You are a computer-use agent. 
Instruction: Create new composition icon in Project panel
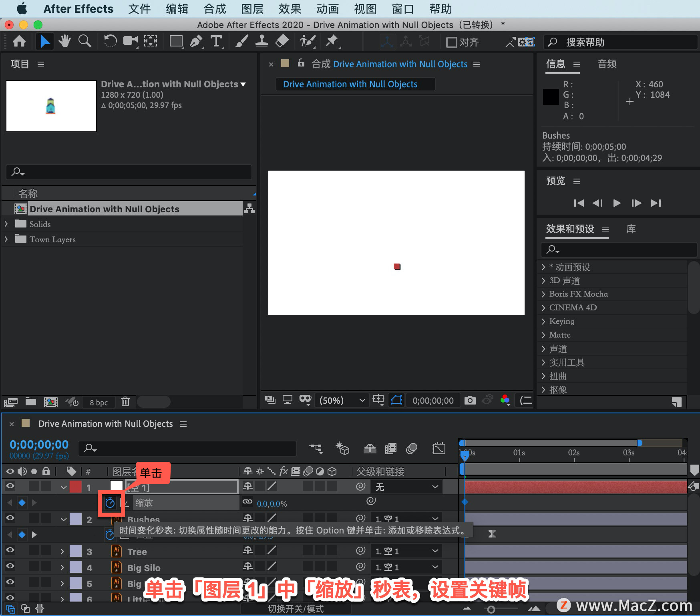pyautogui.click(x=50, y=402)
